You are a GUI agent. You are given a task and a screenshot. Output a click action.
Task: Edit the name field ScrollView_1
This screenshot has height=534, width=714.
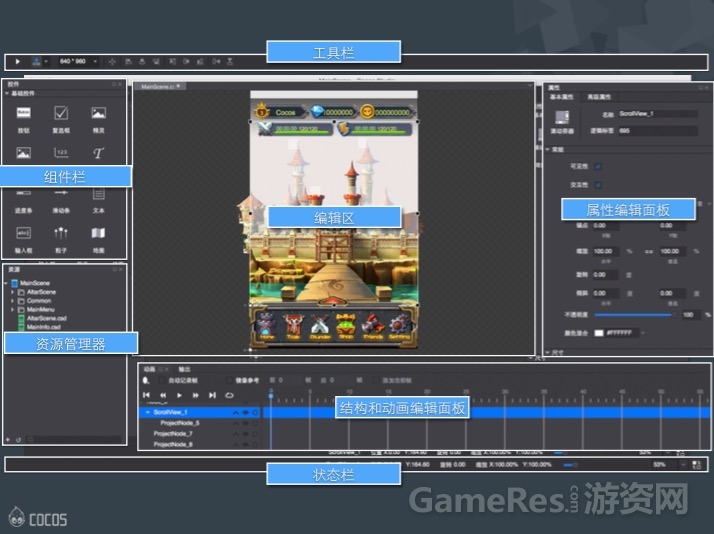click(x=658, y=114)
